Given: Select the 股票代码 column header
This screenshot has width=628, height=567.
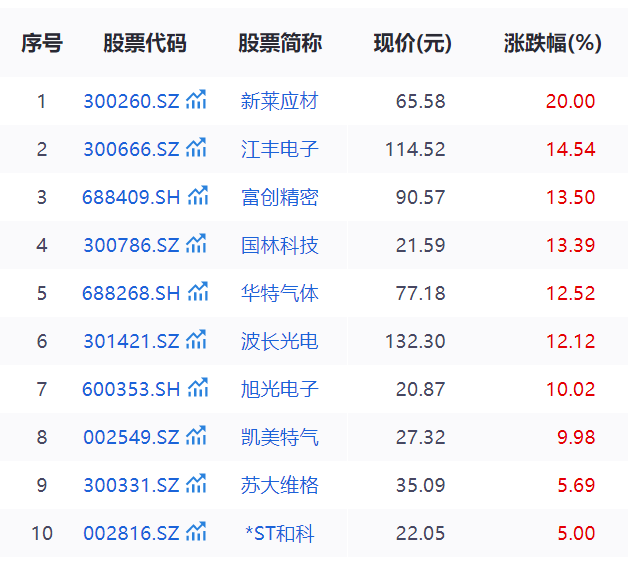Looking at the screenshot, I should click(145, 43).
